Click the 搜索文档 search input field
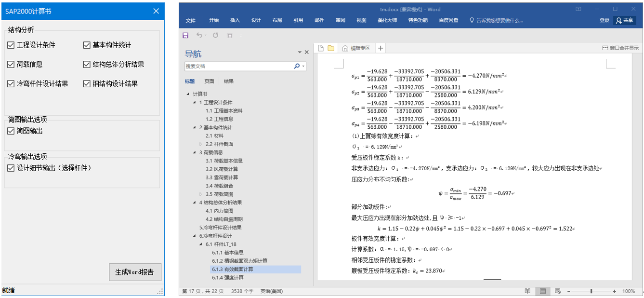 [238, 66]
